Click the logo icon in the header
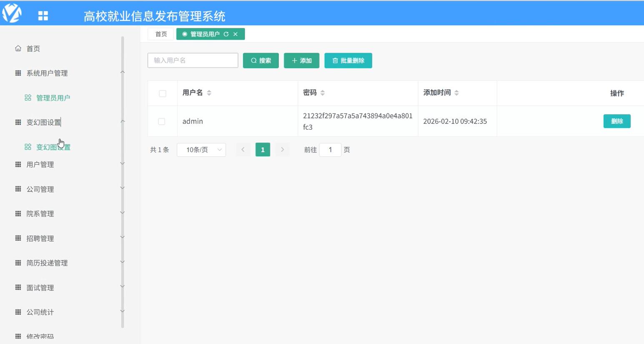This screenshot has width=644, height=344. pyautogui.click(x=12, y=13)
